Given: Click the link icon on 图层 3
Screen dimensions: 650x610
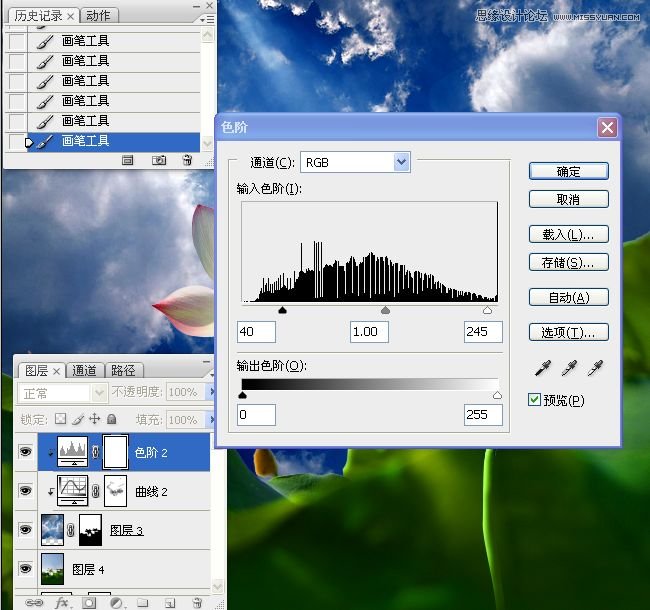Looking at the screenshot, I should pos(71,530).
